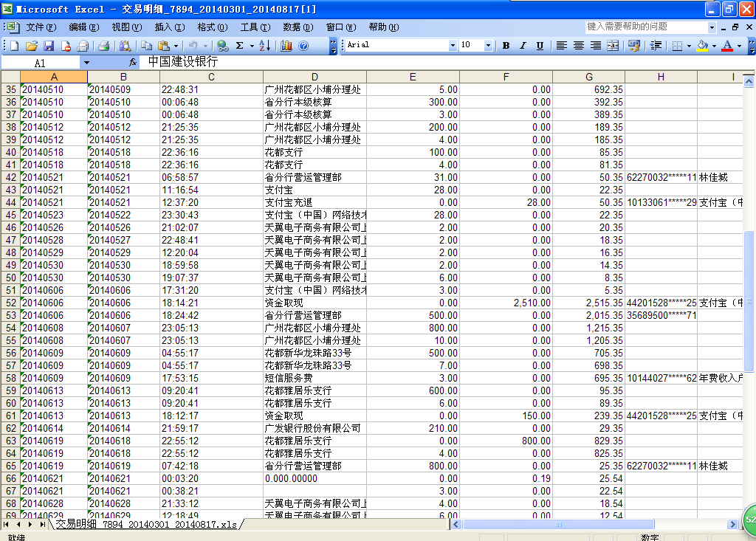
Task: Click the Save icon in toolbar
Action: coord(48,46)
